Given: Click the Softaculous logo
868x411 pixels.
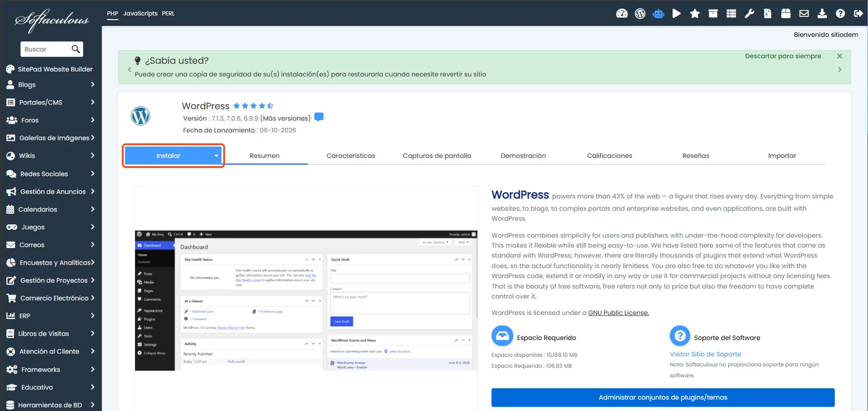Looking at the screenshot, I should coord(52,21).
